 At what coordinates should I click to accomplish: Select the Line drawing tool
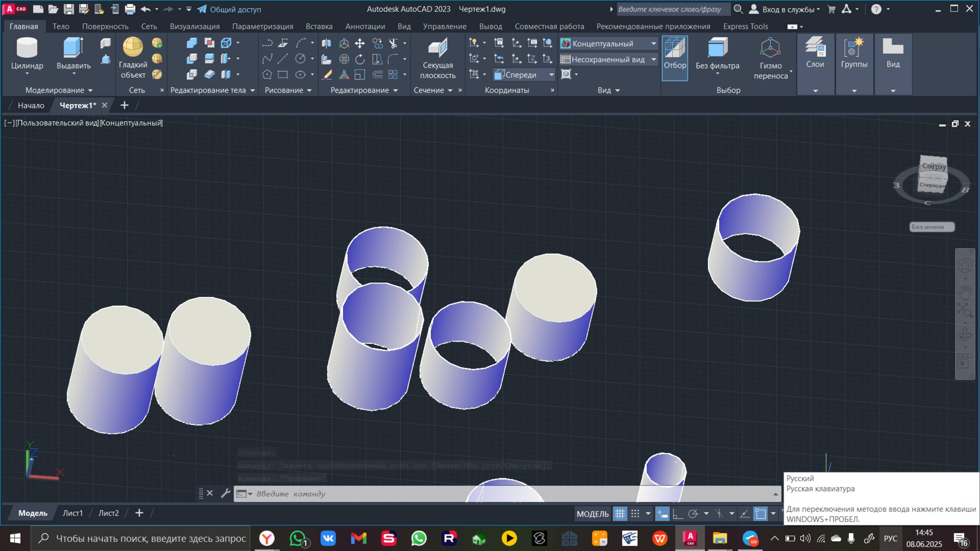283,59
